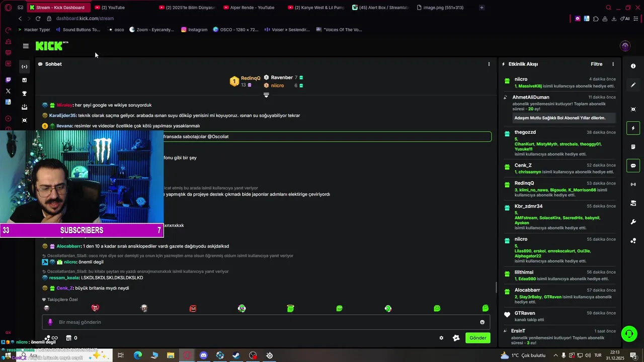
Task: Switch to the YouTube browser tab
Action: tap(113, 8)
